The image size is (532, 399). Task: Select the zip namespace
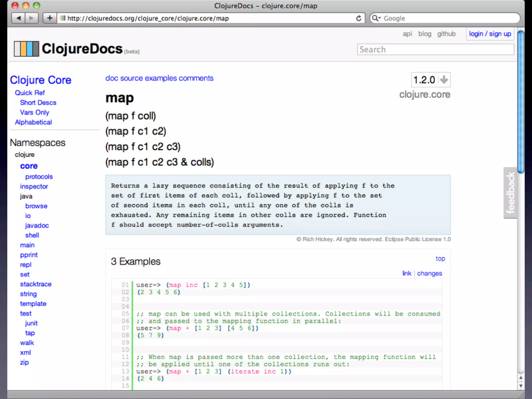coord(24,362)
